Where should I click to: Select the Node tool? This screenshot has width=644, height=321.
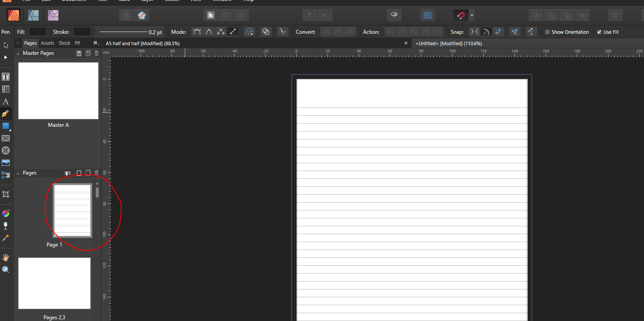tap(6, 57)
